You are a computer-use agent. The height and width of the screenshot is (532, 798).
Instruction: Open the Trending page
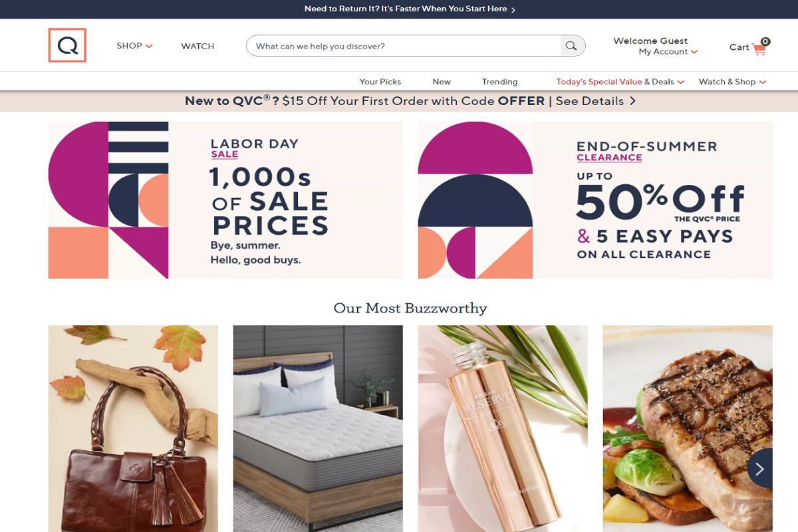click(x=499, y=82)
